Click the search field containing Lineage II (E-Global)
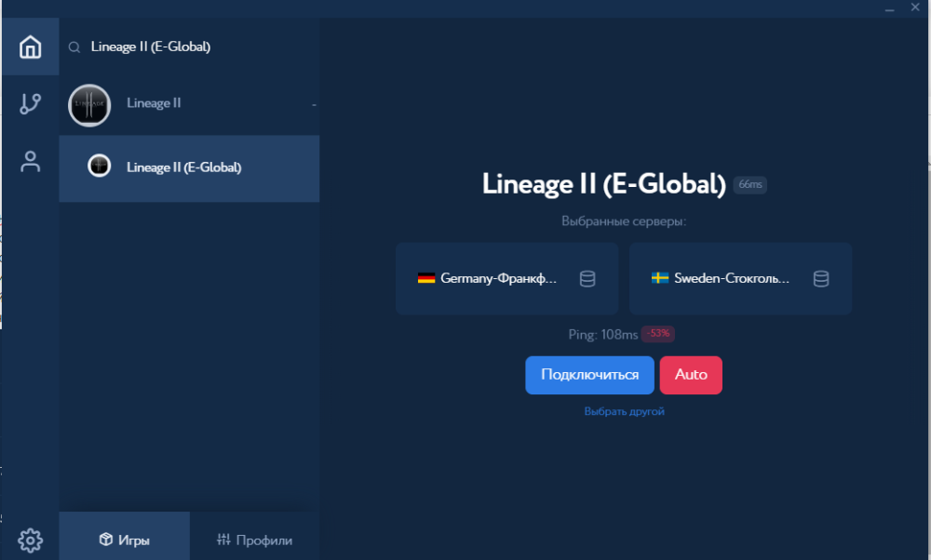The image size is (931, 560). (196, 47)
